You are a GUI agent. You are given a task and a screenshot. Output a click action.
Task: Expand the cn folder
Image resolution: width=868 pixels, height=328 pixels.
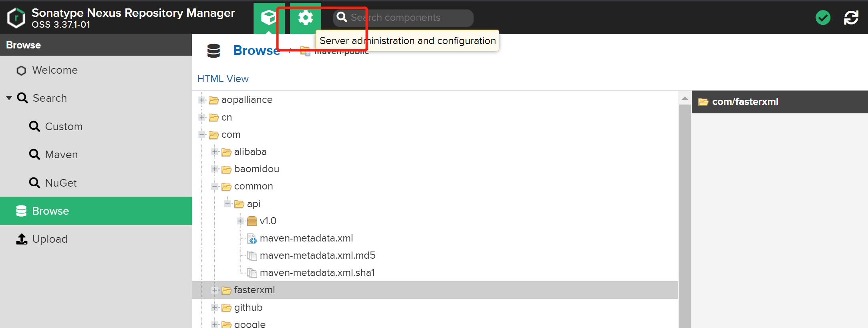tap(202, 117)
